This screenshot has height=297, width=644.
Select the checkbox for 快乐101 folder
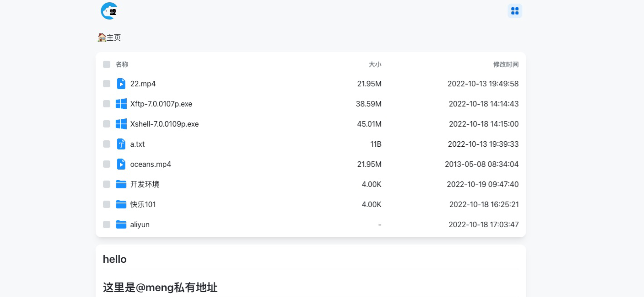pos(106,204)
